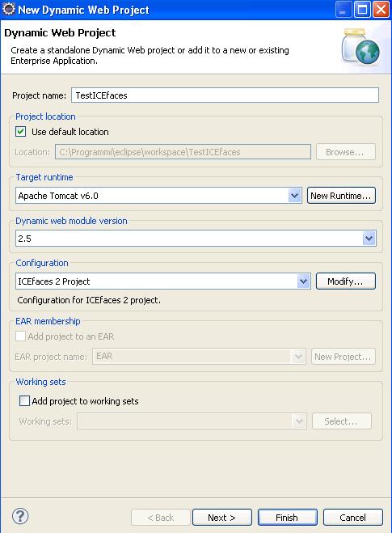392x533 pixels.
Task: Expand Dynamic web module version dropdown
Action: (x=369, y=239)
